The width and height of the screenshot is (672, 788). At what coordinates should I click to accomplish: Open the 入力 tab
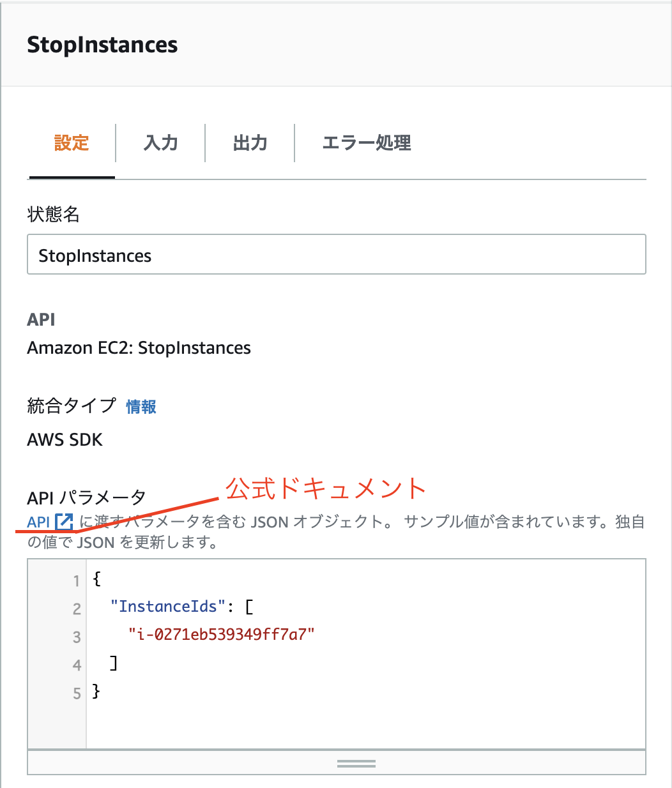[x=161, y=143]
